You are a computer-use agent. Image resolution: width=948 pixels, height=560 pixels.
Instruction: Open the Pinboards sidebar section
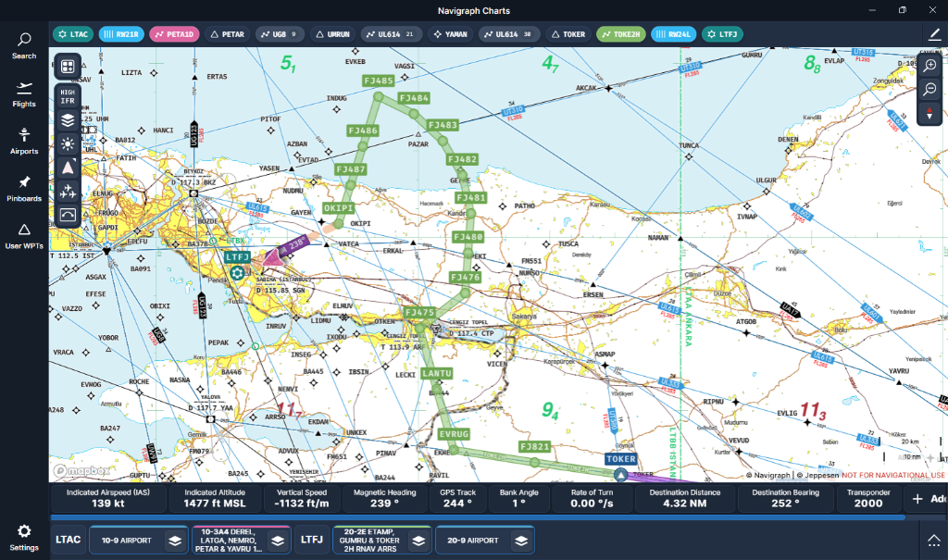(x=24, y=189)
